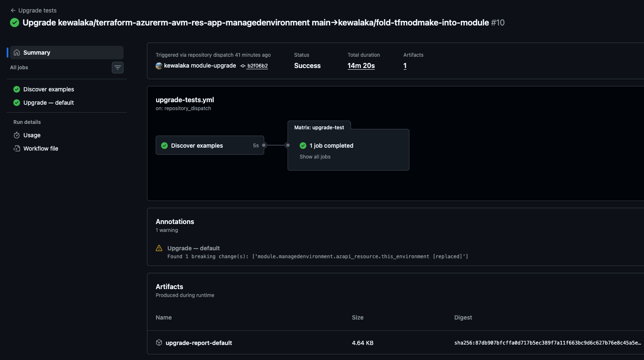Click the output connector dot of Discover examples node
The image size is (644, 360).
[x=264, y=145]
